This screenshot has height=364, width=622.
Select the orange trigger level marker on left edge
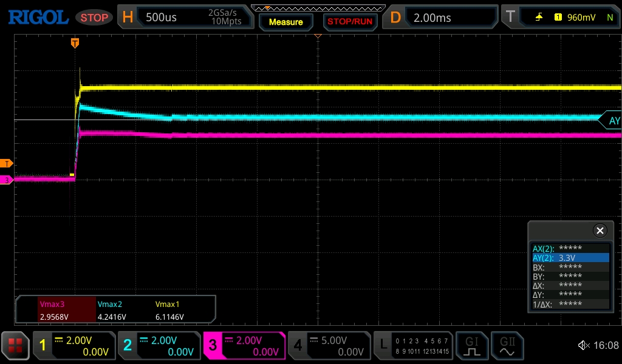7,163
